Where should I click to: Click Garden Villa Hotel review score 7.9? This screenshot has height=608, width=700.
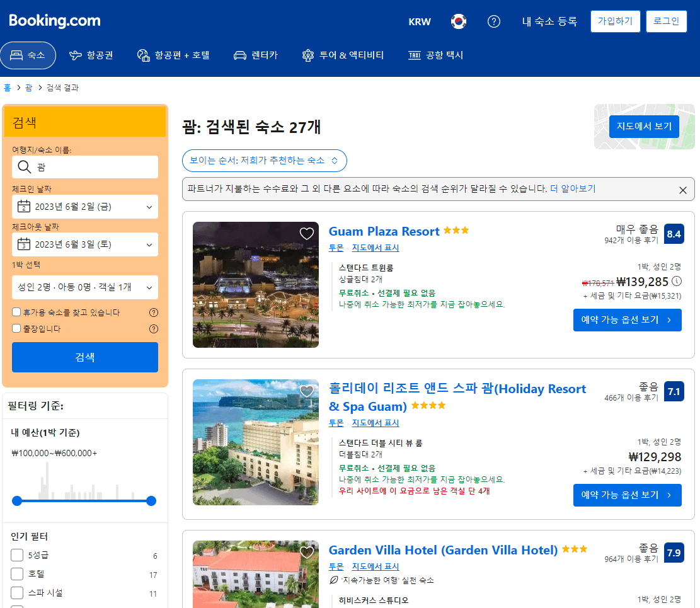[x=674, y=553]
